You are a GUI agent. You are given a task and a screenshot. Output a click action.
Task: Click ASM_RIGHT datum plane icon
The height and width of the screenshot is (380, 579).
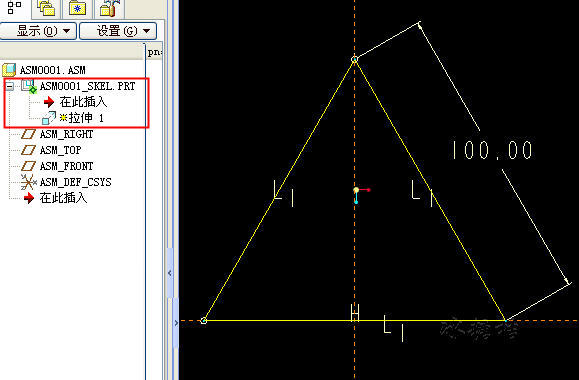click(28, 134)
